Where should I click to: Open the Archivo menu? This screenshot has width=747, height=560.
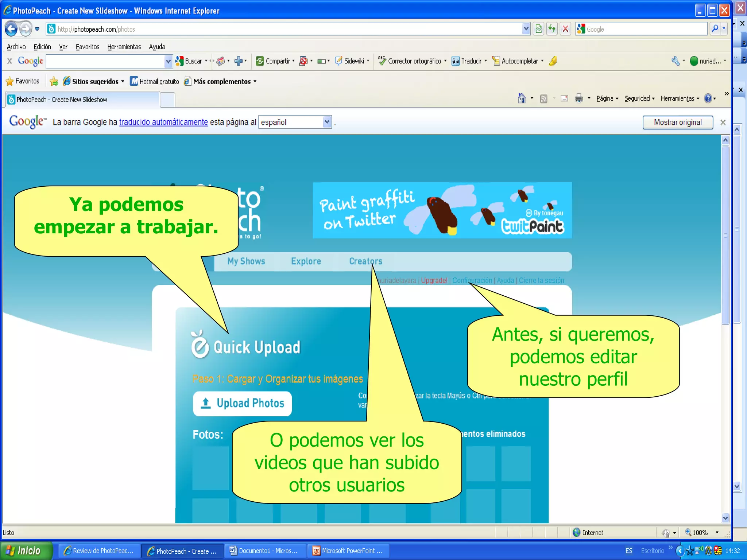(16, 47)
